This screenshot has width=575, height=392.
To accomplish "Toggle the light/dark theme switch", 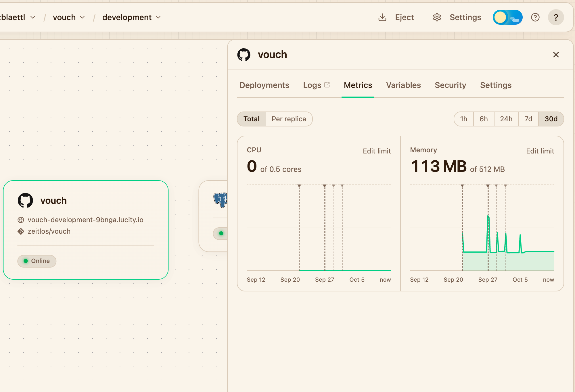I will click(507, 18).
